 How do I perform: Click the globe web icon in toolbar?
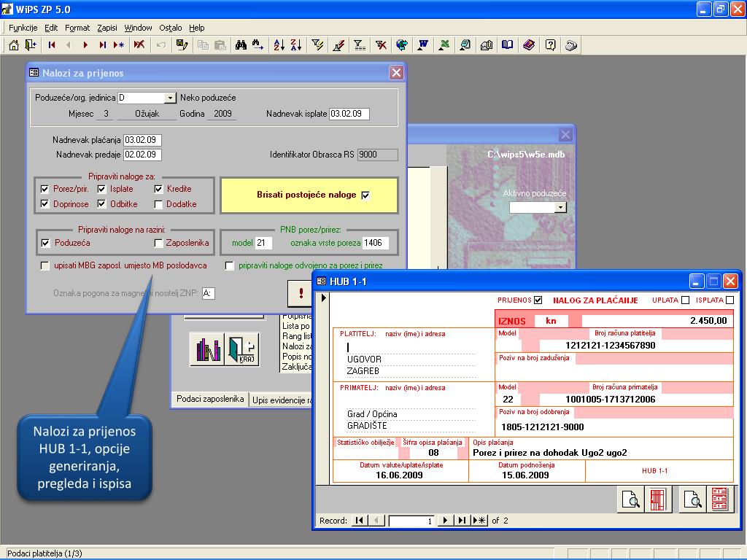coord(402,45)
